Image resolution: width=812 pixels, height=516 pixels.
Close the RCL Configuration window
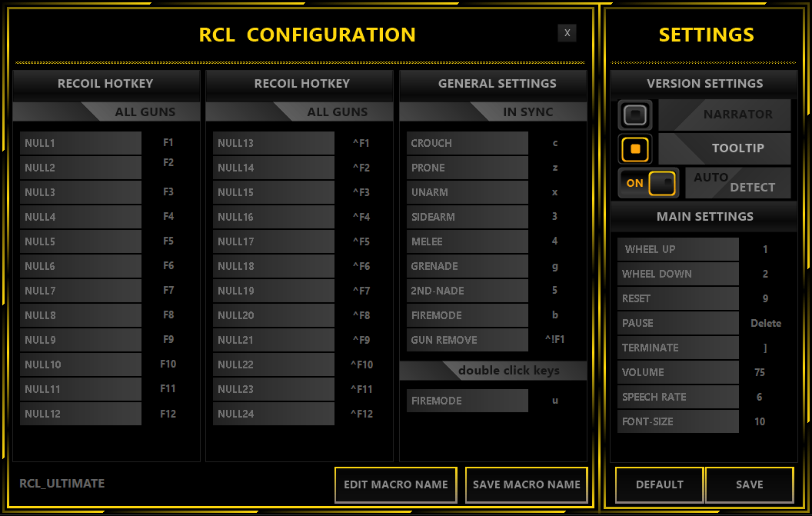tap(567, 32)
